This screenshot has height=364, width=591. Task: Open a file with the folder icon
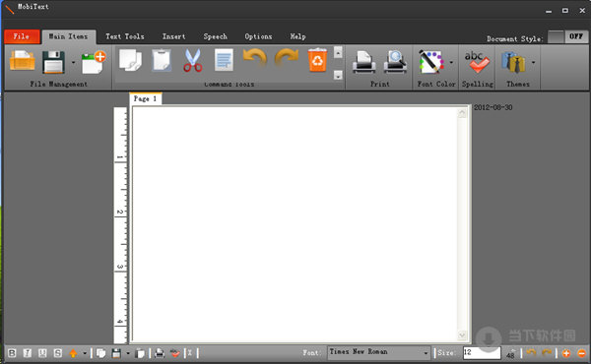(x=23, y=61)
